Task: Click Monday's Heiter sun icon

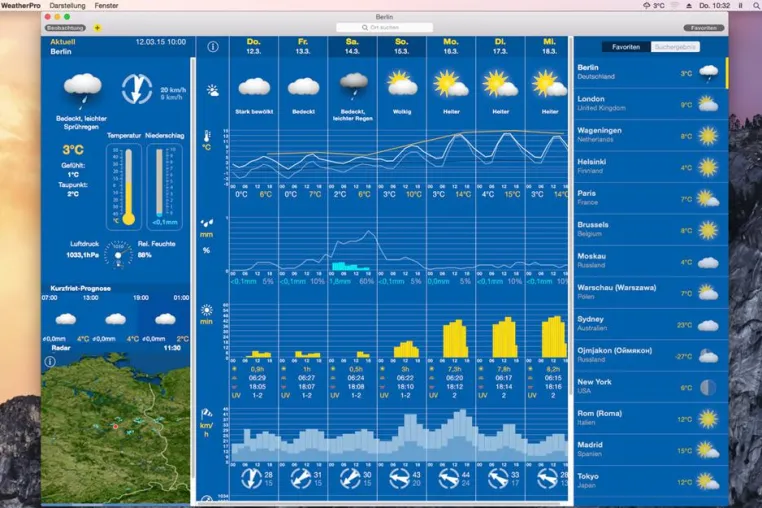Action: pos(451,84)
